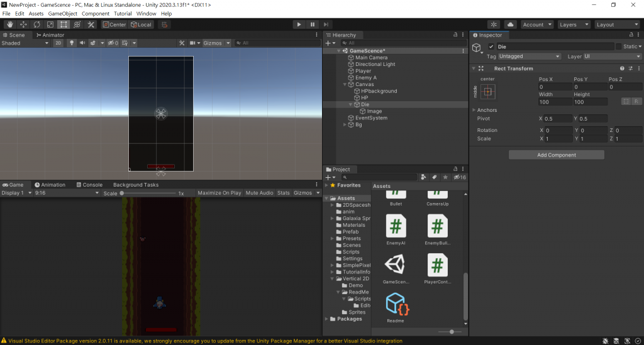Open the Component menu
Image resolution: width=644 pixels, height=345 pixels.
pyautogui.click(x=96, y=14)
